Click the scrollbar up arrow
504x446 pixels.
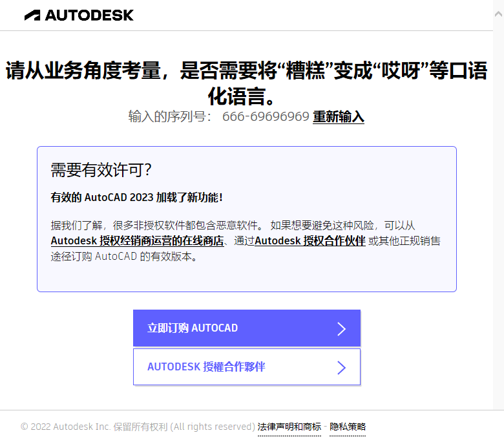click(499, 14)
